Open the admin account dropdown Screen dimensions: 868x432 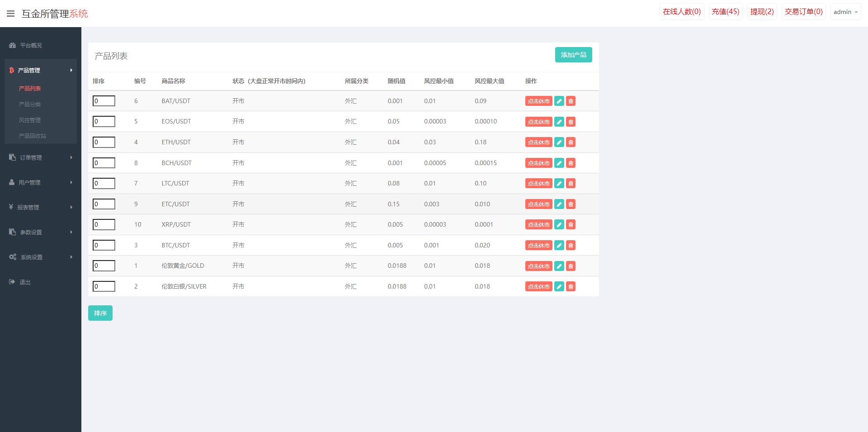[845, 12]
